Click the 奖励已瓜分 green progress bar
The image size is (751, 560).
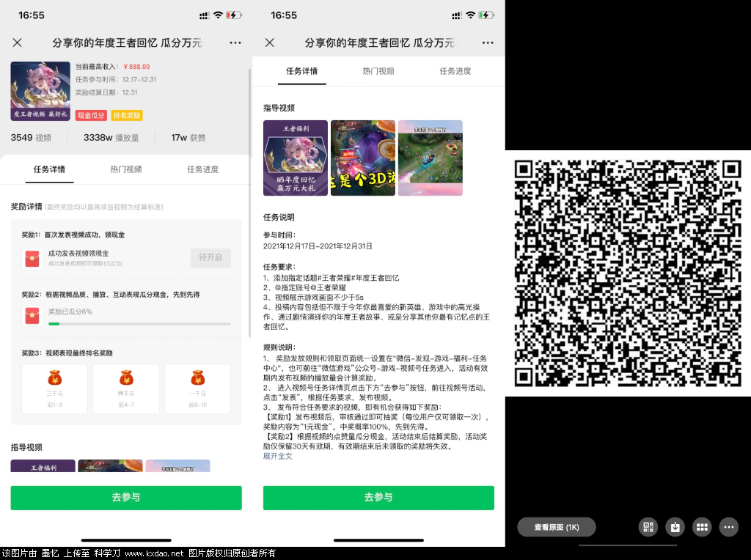coord(139,324)
